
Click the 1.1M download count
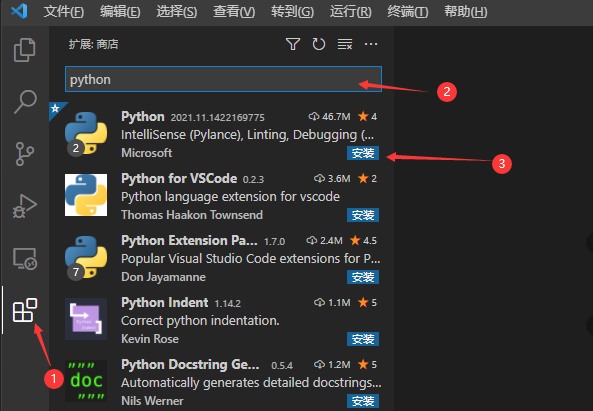coord(332,302)
